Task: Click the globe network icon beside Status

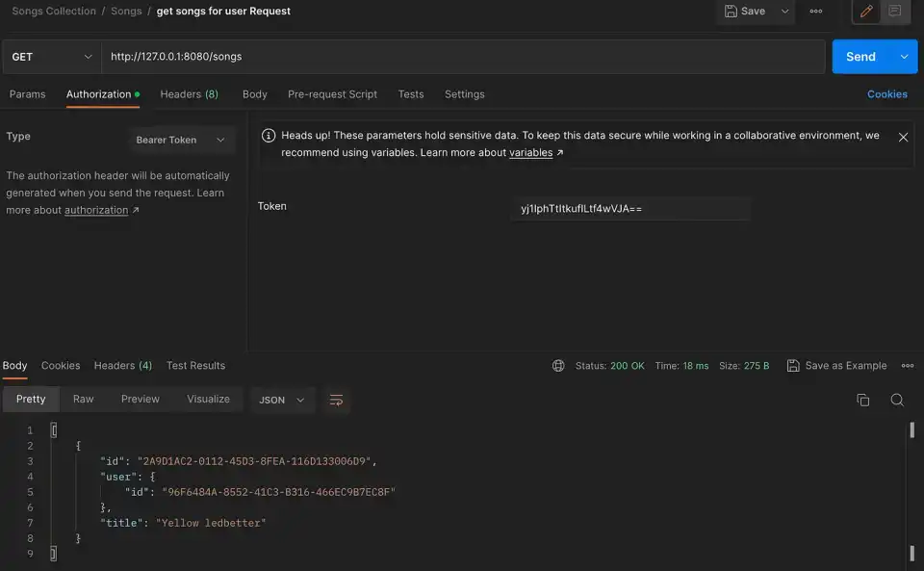Action: [558, 366]
